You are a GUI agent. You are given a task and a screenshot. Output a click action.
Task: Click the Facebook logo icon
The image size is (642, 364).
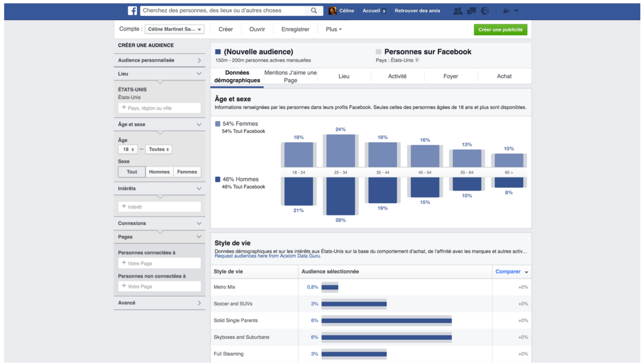tap(132, 11)
